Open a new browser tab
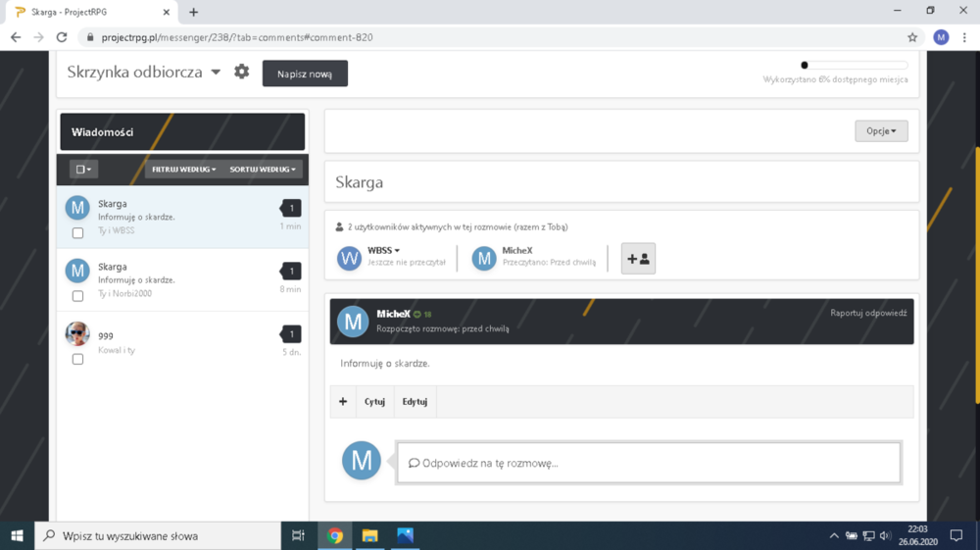The height and width of the screenshot is (550, 980). (194, 12)
